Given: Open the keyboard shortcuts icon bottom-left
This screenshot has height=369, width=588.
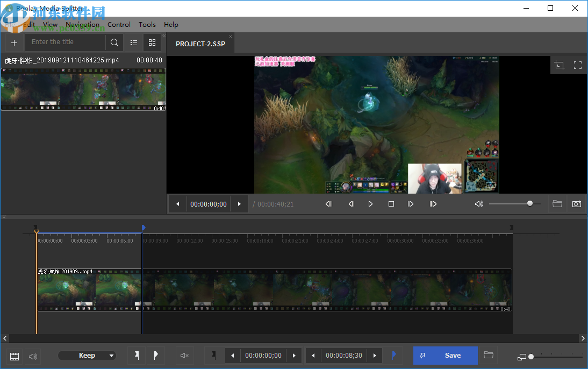Looking at the screenshot, I should click(14, 356).
